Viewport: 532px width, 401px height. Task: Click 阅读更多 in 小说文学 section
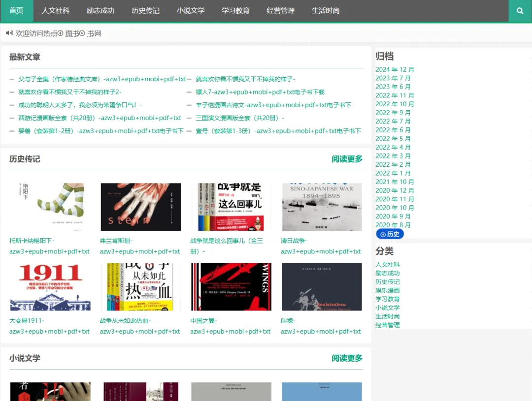[x=347, y=358]
